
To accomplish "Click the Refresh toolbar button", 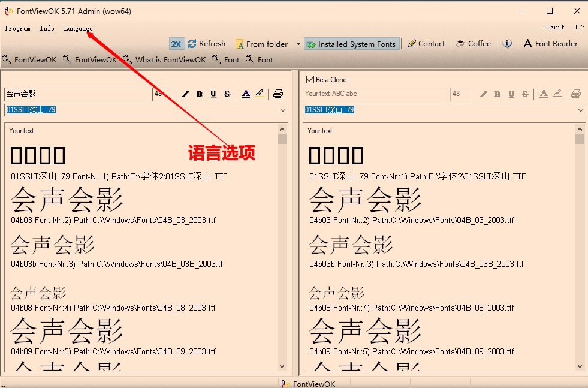I will [x=207, y=44].
